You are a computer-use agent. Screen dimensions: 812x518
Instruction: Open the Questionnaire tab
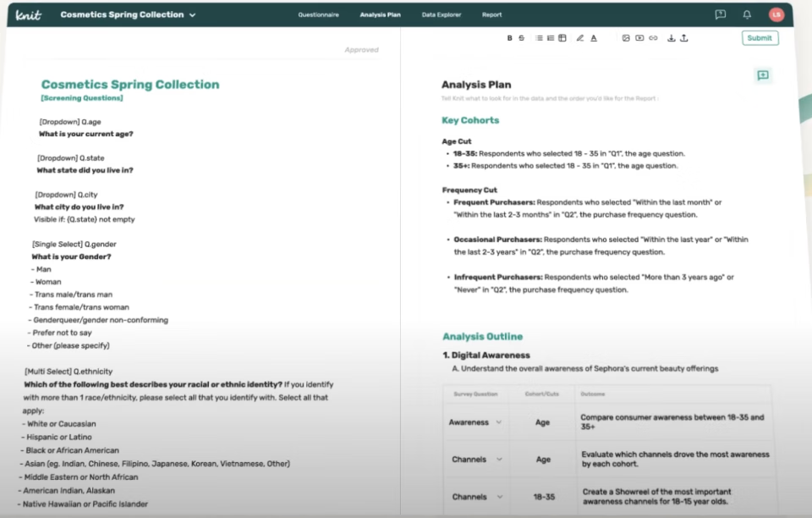tap(319, 15)
